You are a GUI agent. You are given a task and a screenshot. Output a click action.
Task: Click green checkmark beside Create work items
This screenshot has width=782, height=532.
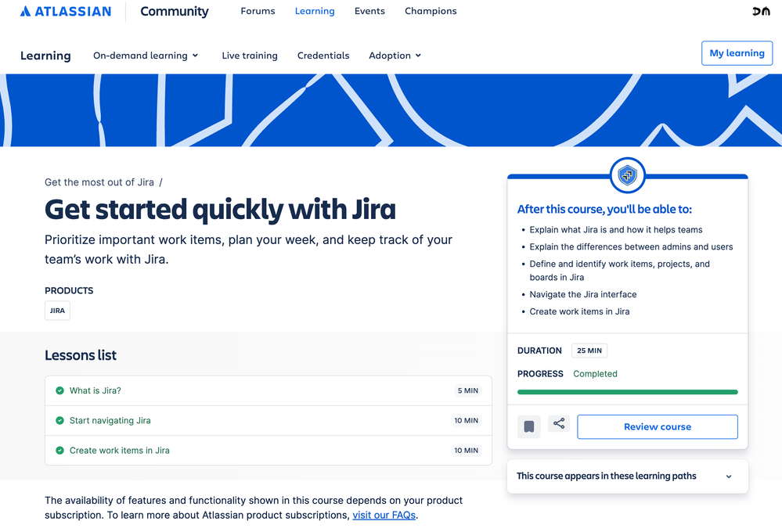[59, 450]
